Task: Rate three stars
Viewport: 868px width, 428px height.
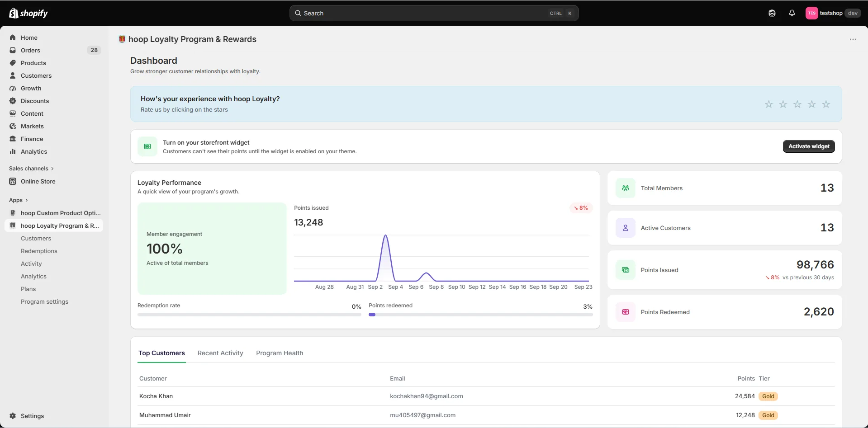Action: point(797,104)
